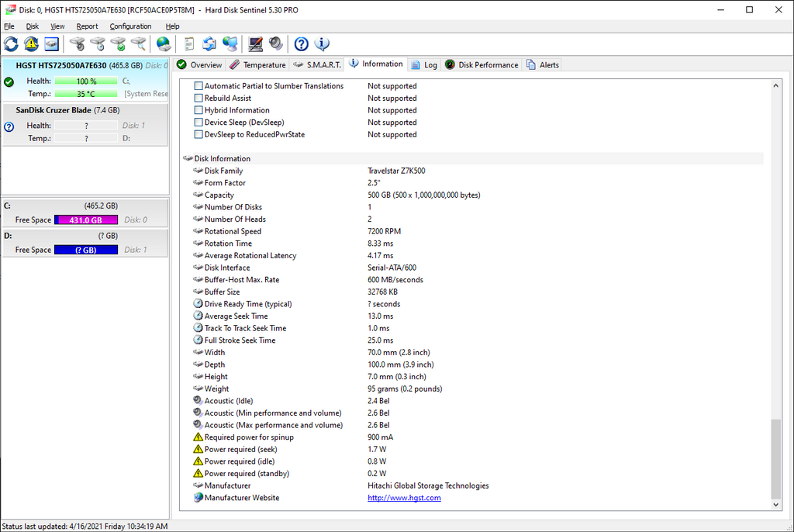Click the (? GB) free space bar

click(x=86, y=250)
